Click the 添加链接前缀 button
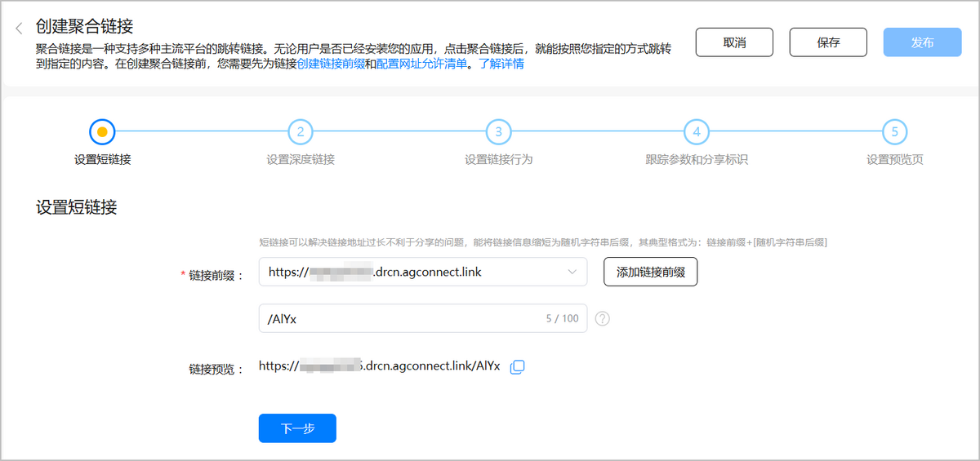Image resolution: width=980 pixels, height=461 pixels. pos(650,273)
